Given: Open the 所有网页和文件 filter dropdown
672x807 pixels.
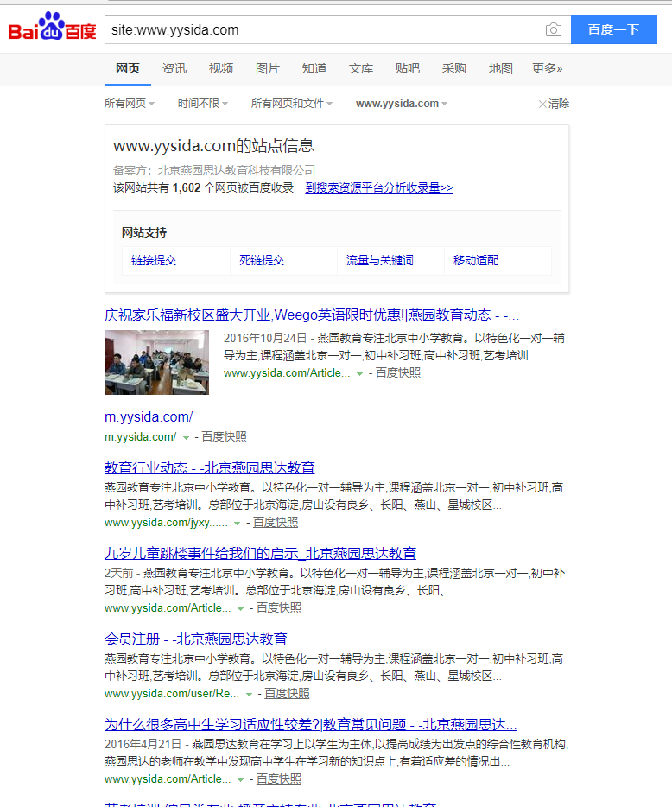Looking at the screenshot, I should (292, 104).
